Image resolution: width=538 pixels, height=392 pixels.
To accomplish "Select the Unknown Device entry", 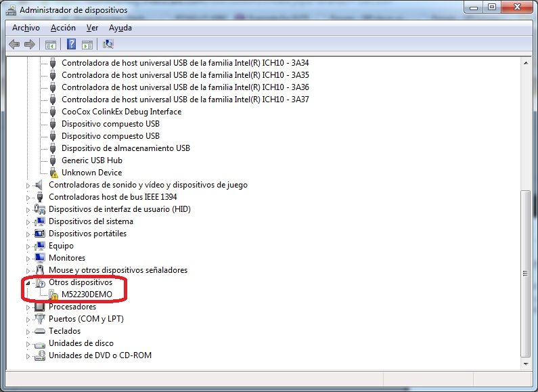I will 91,173.
